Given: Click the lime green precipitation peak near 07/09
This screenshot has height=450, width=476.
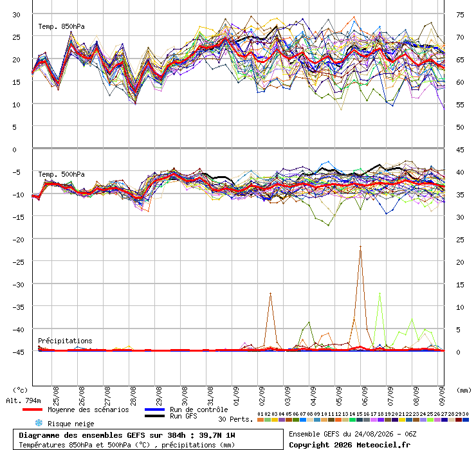Looking at the screenshot, I should coord(380,293).
